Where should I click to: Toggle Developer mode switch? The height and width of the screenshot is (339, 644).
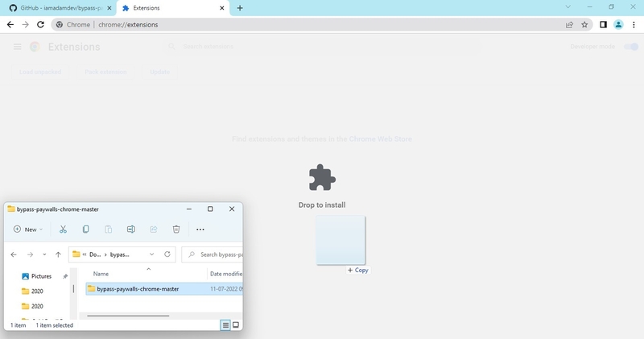tap(631, 47)
